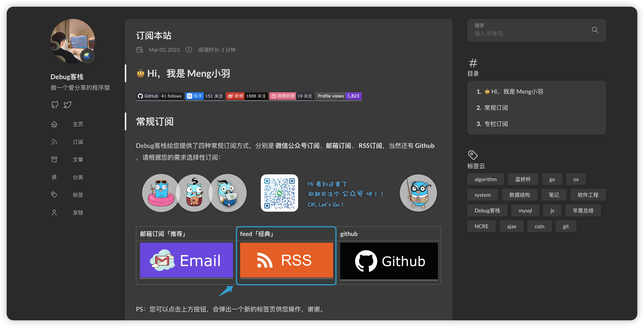Open the Github subscription panel link

[389, 261]
